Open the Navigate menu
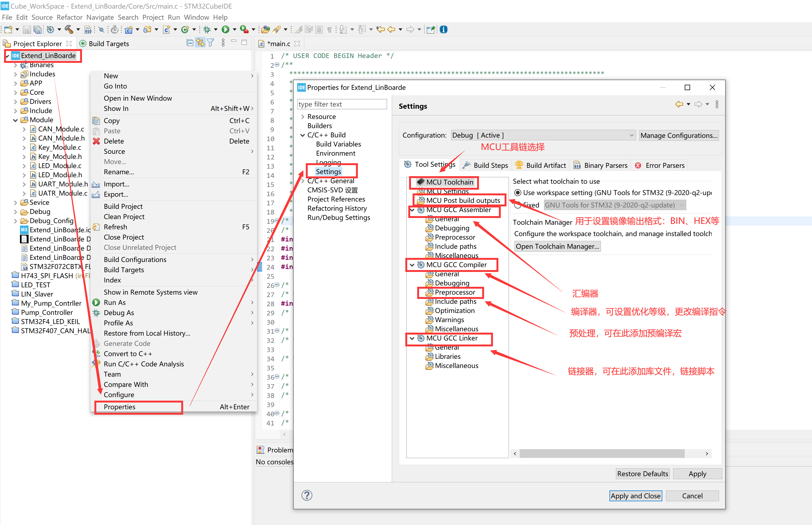Image resolution: width=812 pixels, height=525 pixels. pos(100,17)
